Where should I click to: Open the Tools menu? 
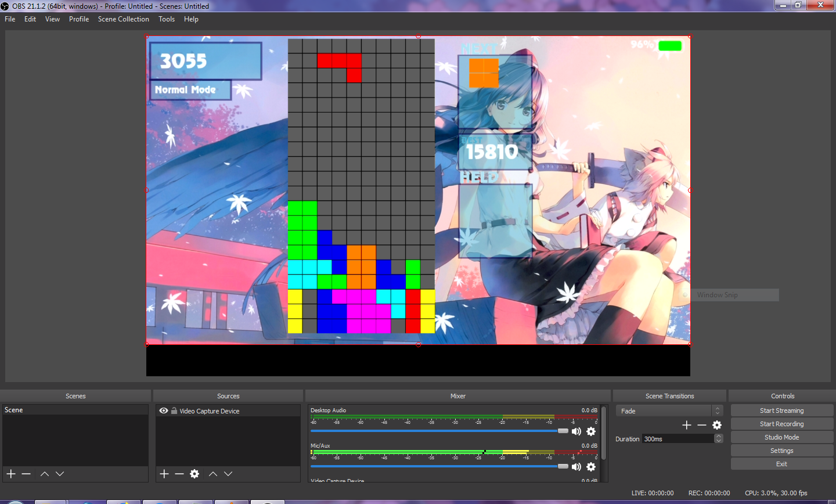point(167,19)
